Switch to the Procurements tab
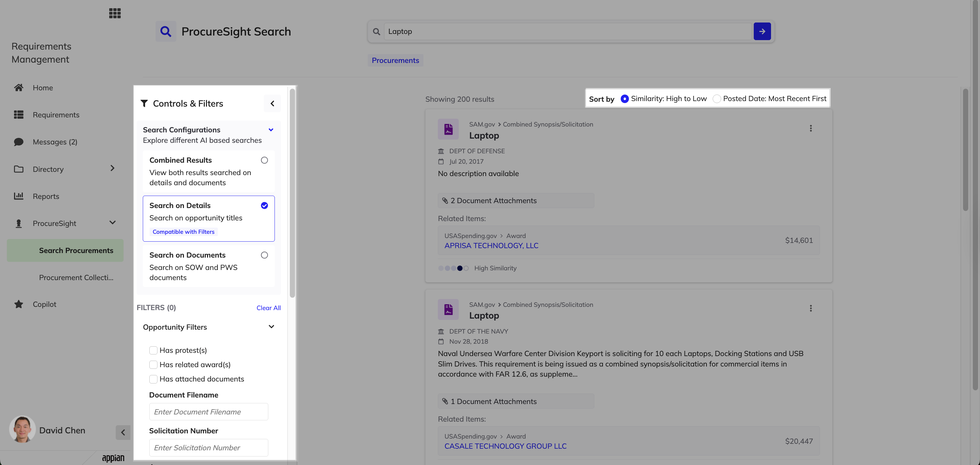 395,61
